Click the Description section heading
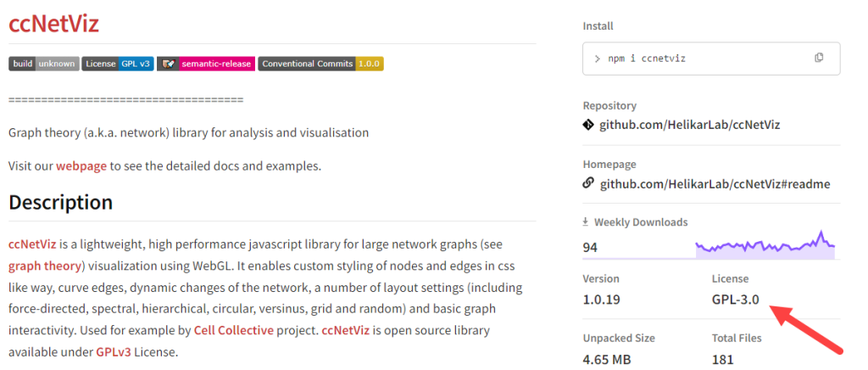This screenshot has height=370, width=868. (60, 203)
